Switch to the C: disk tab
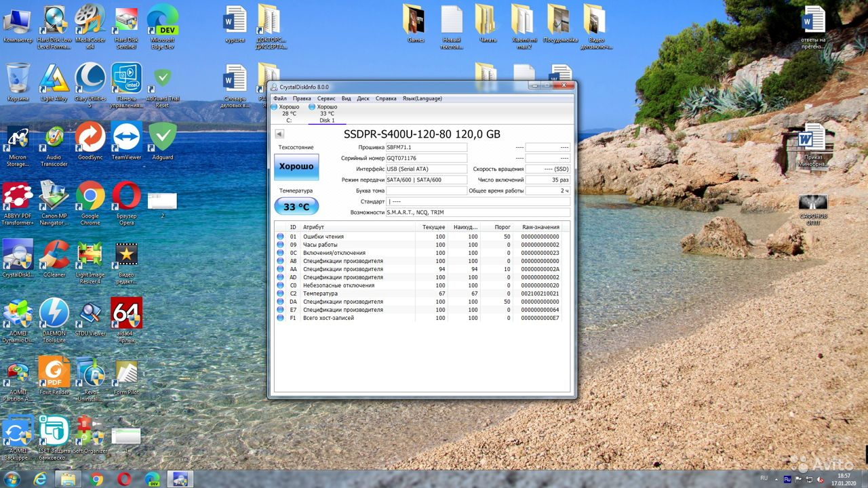Viewport: 868px width, 488px height. point(289,113)
